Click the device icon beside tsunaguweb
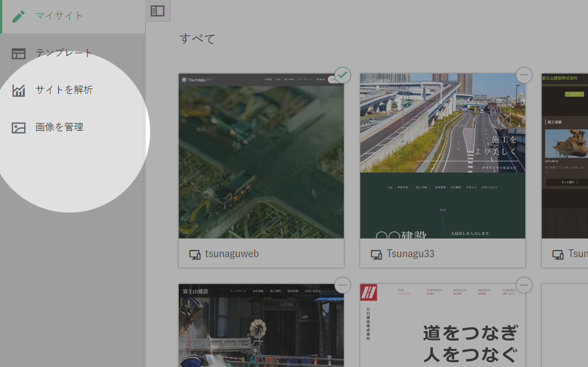 coord(195,254)
